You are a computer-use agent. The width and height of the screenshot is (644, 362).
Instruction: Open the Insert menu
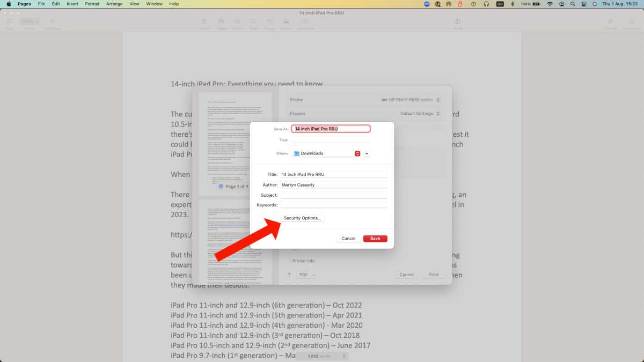point(72,4)
